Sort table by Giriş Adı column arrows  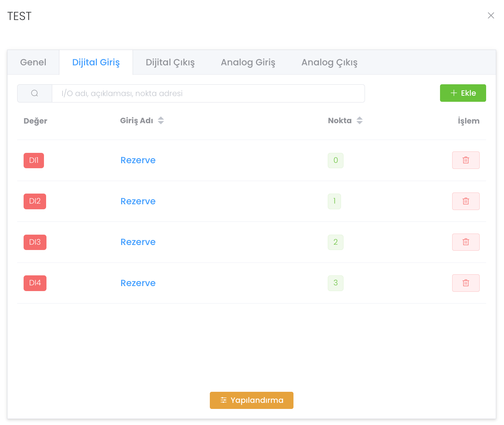[x=161, y=121]
